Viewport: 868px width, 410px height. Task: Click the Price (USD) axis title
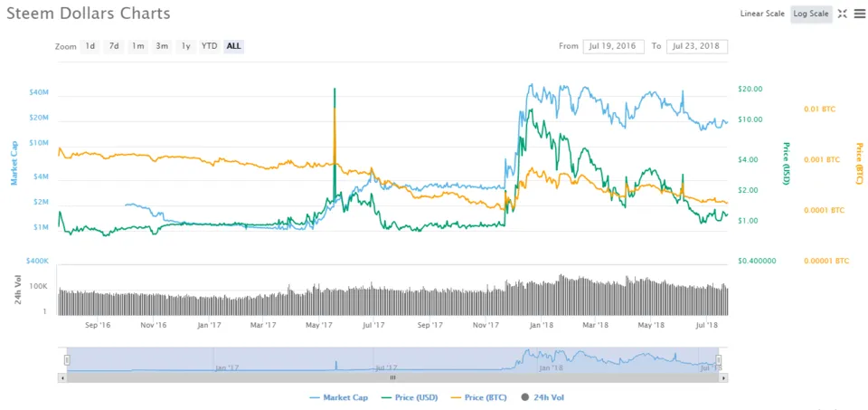click(785, 164)
